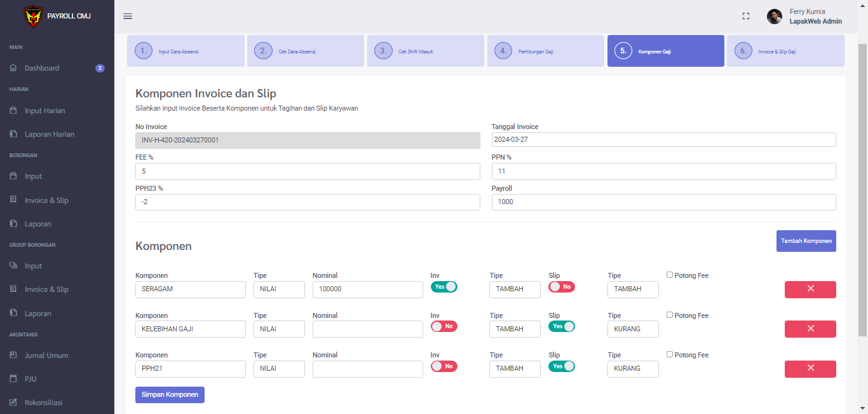Click the Simpan Komponen button
Image resolution: width=868 pixels, height=414 pixels.
point(170,395)
